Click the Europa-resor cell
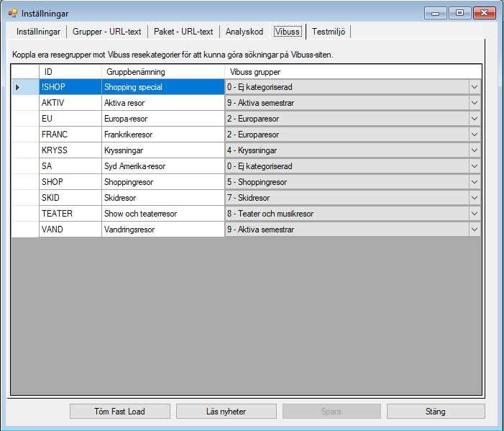This screenshot has height=431, width=504. (x=163, y=119)
